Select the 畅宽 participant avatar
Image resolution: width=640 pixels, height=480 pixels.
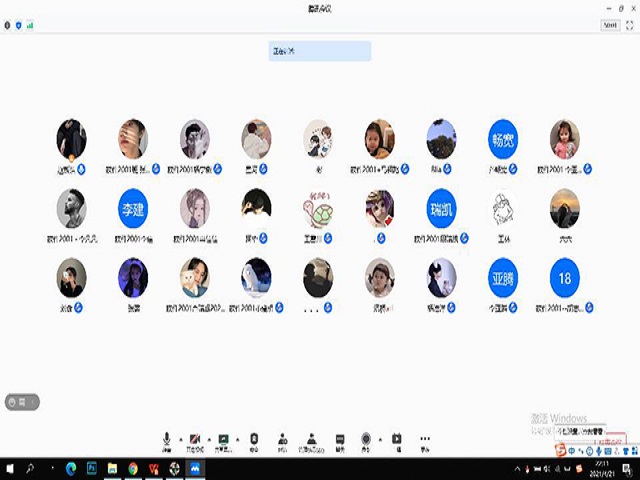(503, 140)
